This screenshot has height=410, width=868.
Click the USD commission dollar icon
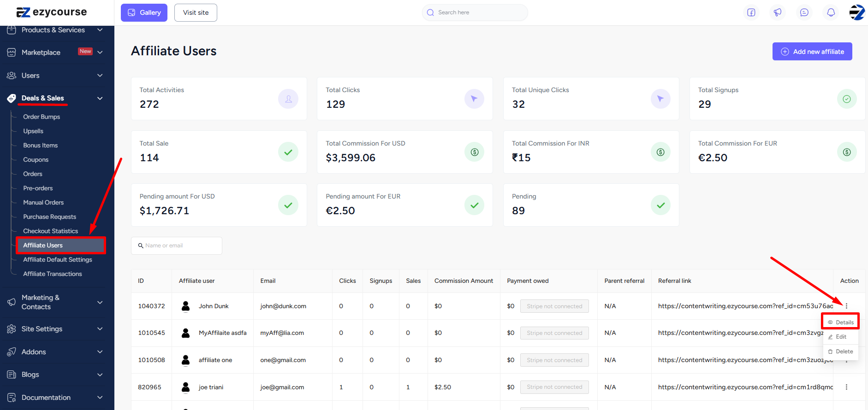[x=474, y=152]
